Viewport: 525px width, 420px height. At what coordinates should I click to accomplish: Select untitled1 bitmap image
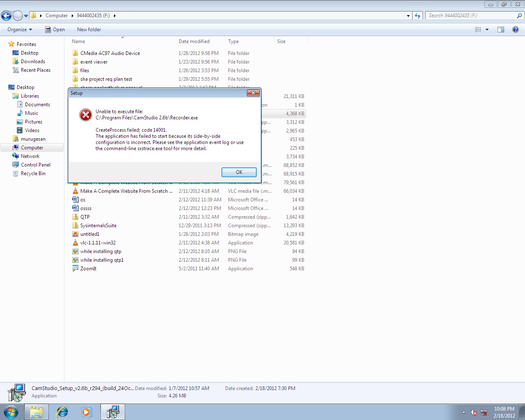point(90,234)
